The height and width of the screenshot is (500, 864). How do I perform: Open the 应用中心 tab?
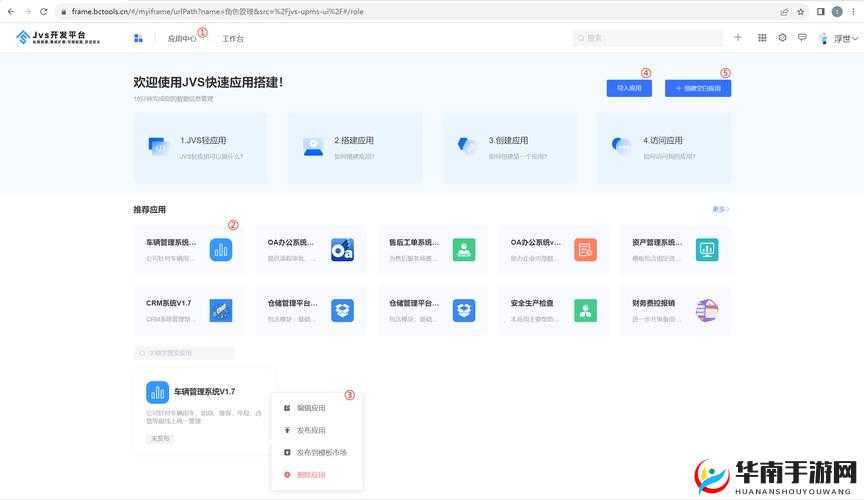(x=182, y=39)
